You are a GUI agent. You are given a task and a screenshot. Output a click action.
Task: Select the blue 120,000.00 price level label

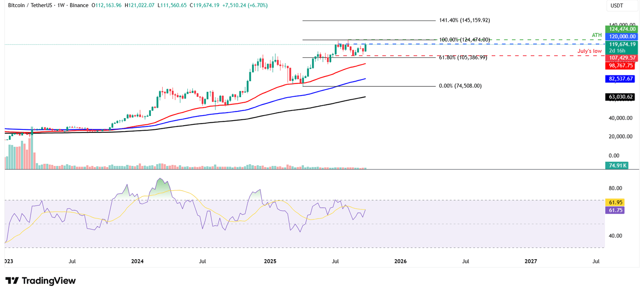pyautogui.click(x=622, y=36)
